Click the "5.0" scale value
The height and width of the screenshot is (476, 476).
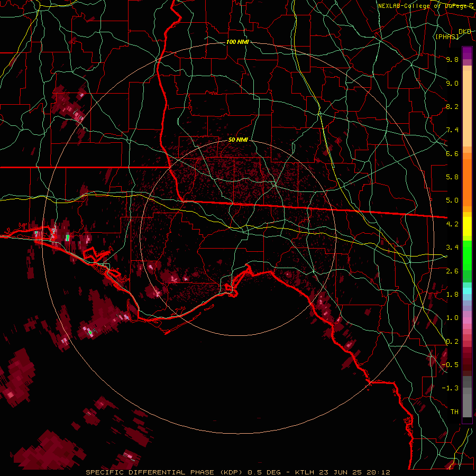(452, 200)
